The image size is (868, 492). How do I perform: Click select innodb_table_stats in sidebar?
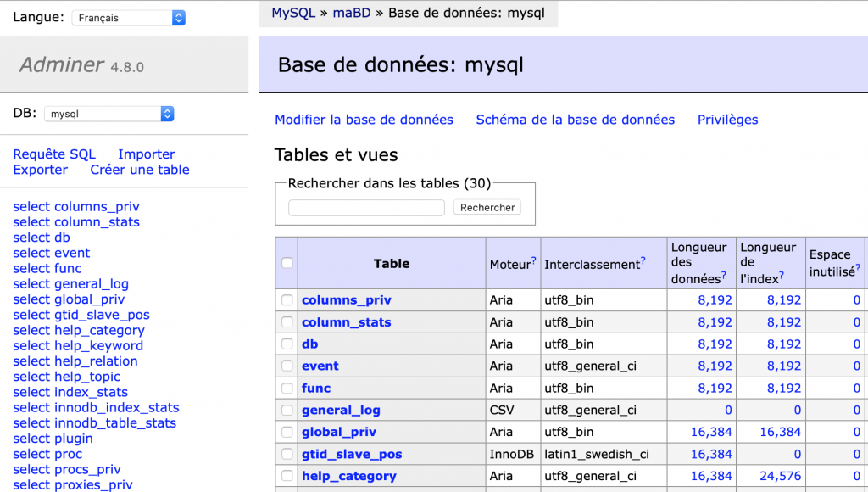94,423
